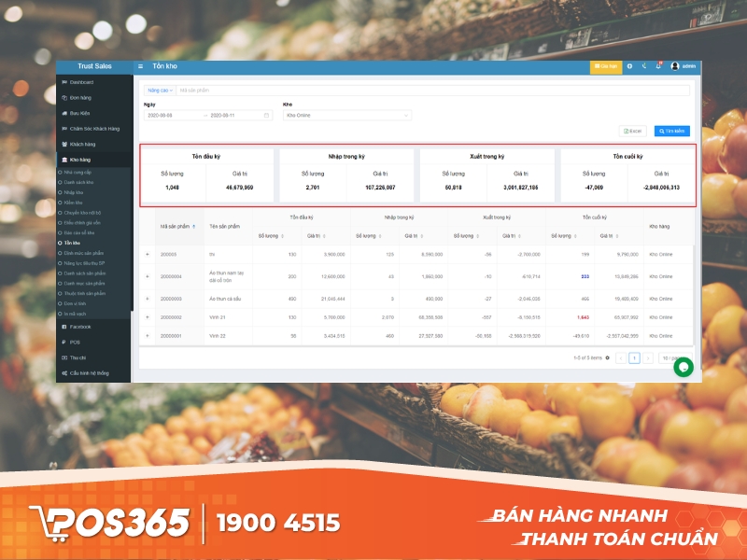This screenshot has height=560, width=747.
Task: Click the Gia hạn orange button
Action: (x=605, y=66)
